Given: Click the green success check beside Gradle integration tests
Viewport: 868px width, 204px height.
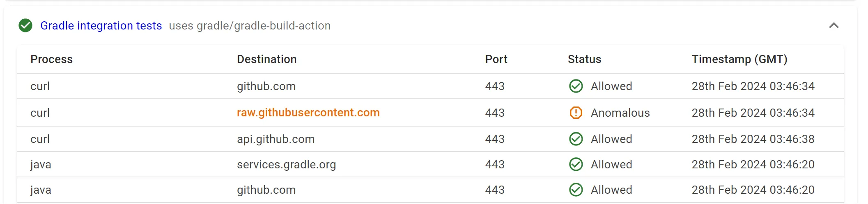Looking at the screenshot, I should coord(25,25).
